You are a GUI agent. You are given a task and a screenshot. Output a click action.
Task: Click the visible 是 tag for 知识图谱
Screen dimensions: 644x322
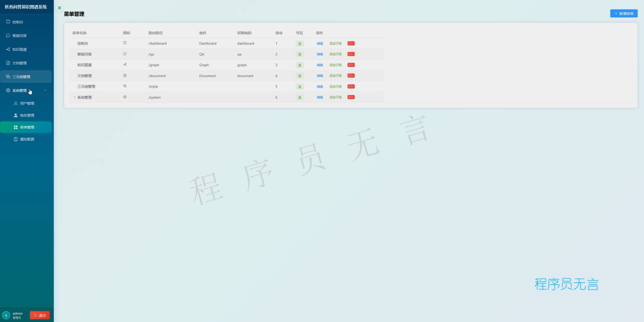300,65
